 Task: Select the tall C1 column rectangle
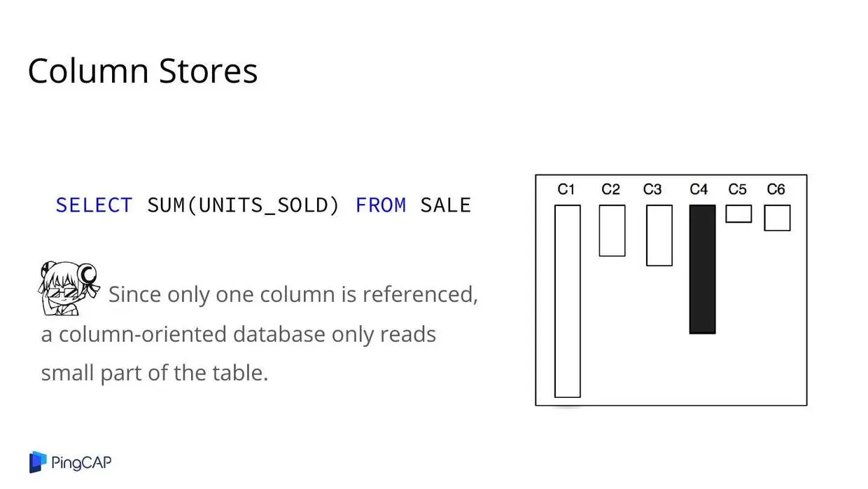567,301
